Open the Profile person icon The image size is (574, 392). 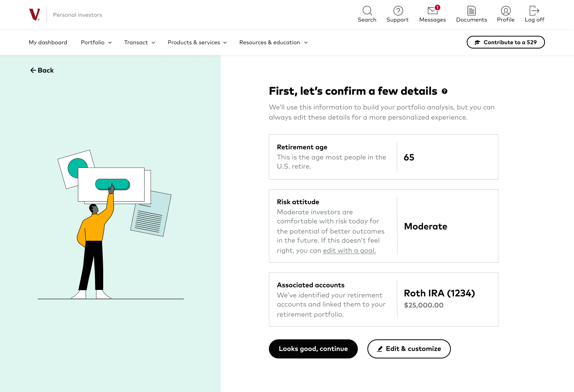point(506,11)
